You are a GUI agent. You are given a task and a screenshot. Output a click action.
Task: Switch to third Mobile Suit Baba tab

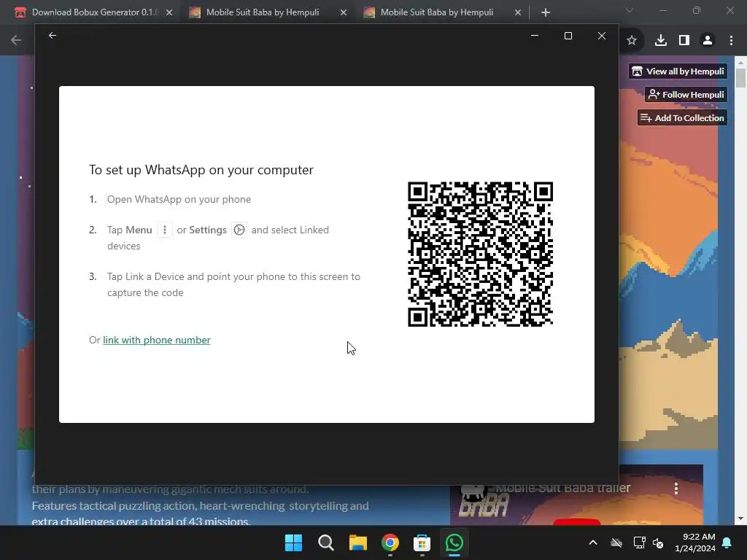coord(436,12)
